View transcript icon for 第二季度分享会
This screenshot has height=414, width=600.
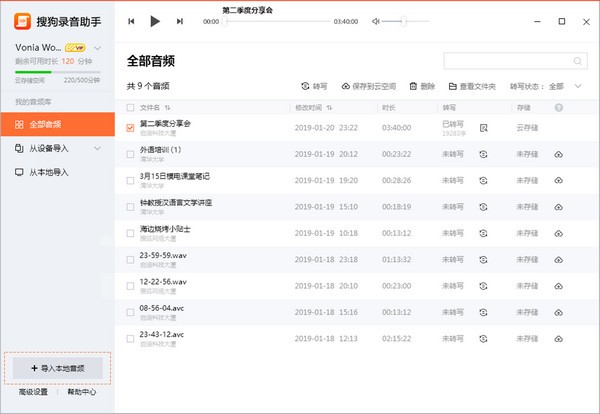click(483, 128)
